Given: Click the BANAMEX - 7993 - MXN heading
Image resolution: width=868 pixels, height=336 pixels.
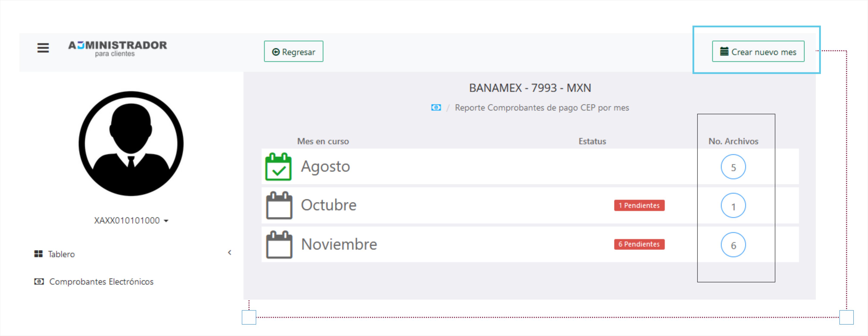Looking at the screenshot, I should click(530, 88).
